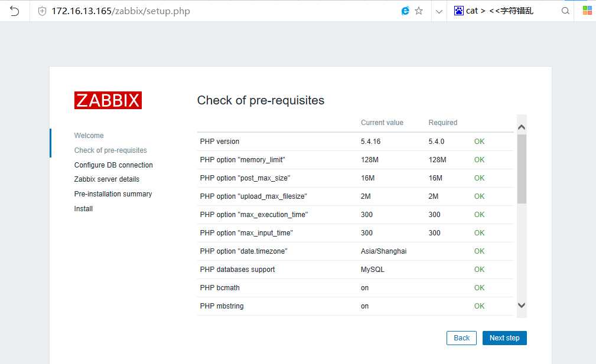Image resolution: width=596 pixels, height=364 pixels.
Task: Click the ZABBIX logo
Action: (108, 100)
